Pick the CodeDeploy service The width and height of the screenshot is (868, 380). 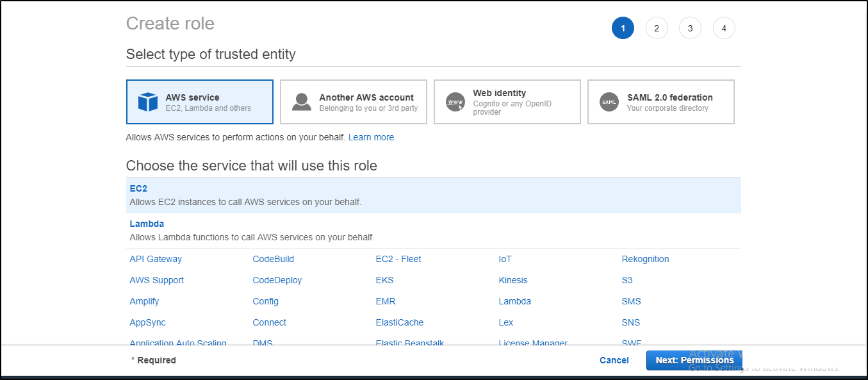[277, 280]
